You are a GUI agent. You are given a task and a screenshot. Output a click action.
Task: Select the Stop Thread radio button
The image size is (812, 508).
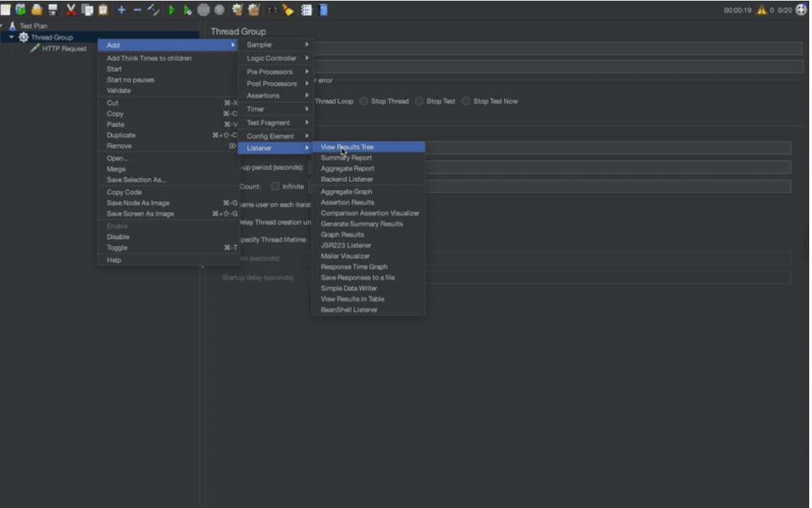(x=364, y=101)
